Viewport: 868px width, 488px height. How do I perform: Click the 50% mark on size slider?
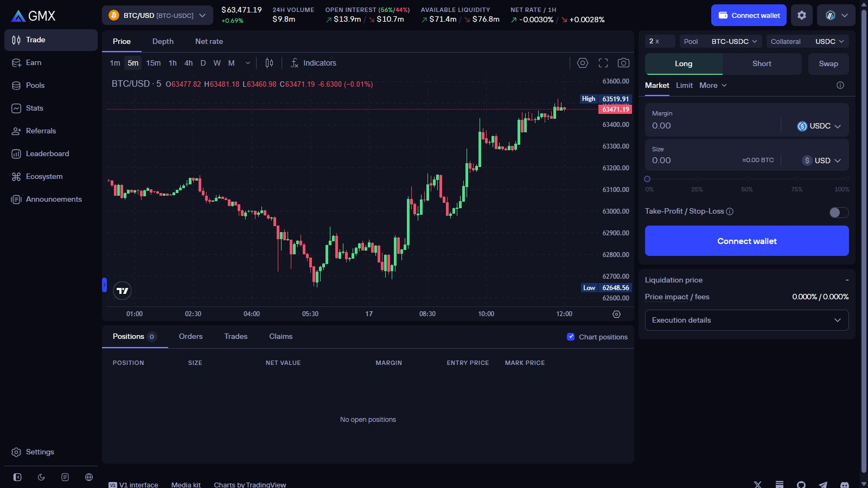[747, 179]
